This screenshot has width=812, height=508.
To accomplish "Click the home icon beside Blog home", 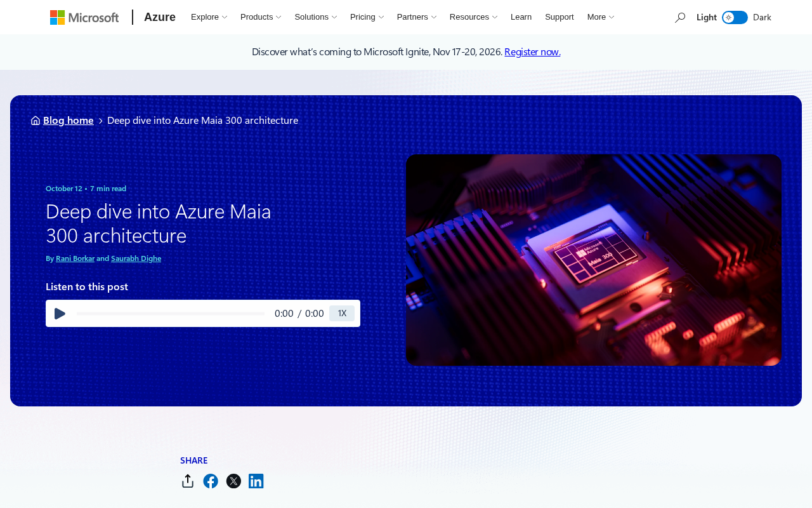I will click(x=36, y=121).
